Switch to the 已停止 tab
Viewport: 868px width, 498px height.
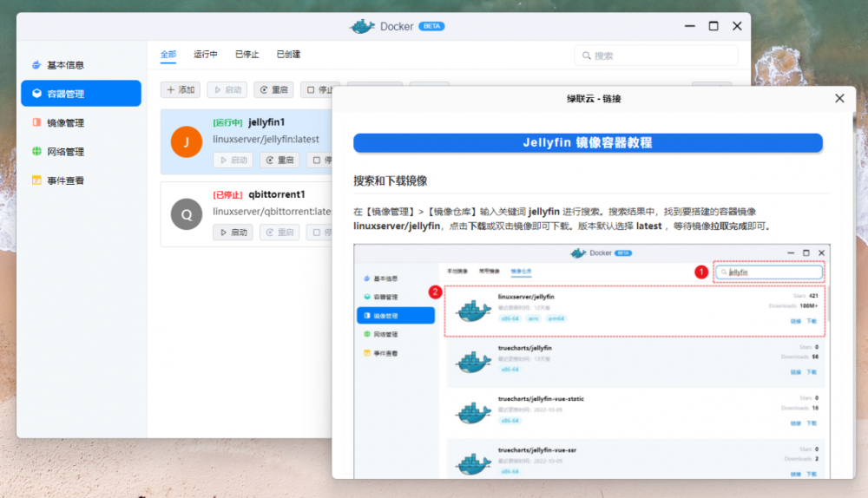click(247, 55)
